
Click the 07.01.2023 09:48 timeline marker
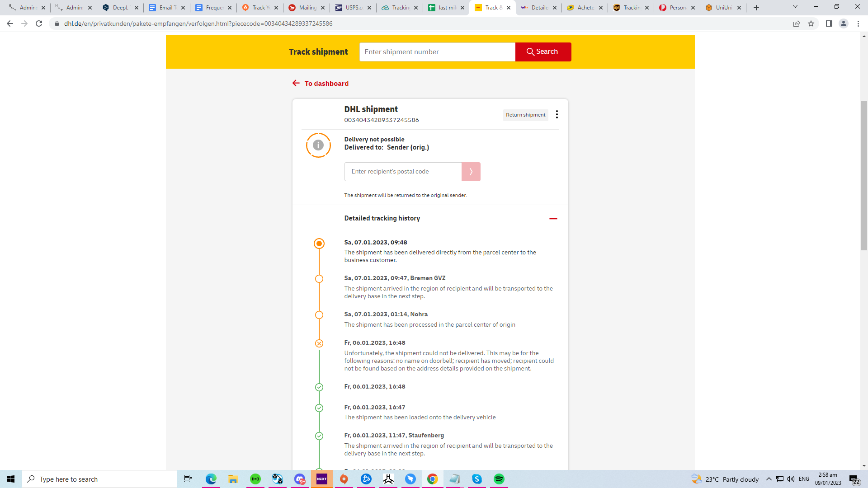319,244
